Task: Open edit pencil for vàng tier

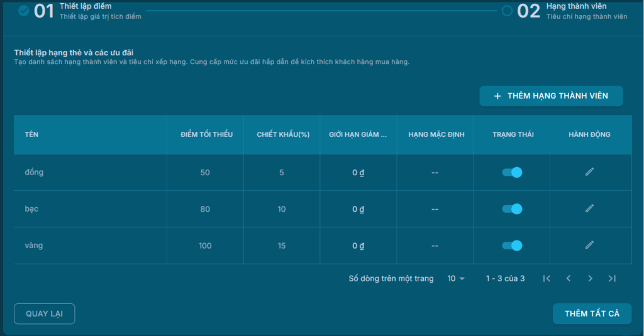Action: [x=589, y=245]
